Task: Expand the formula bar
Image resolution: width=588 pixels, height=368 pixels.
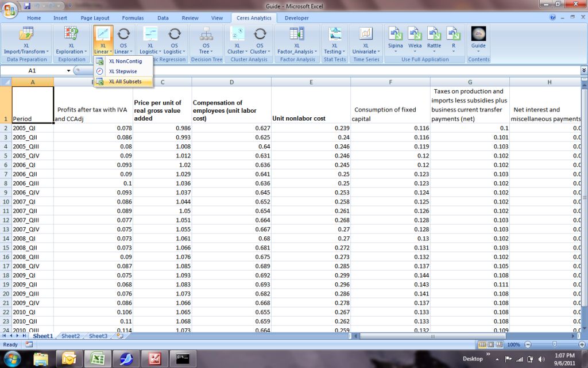Action: [x=584, y=70]
